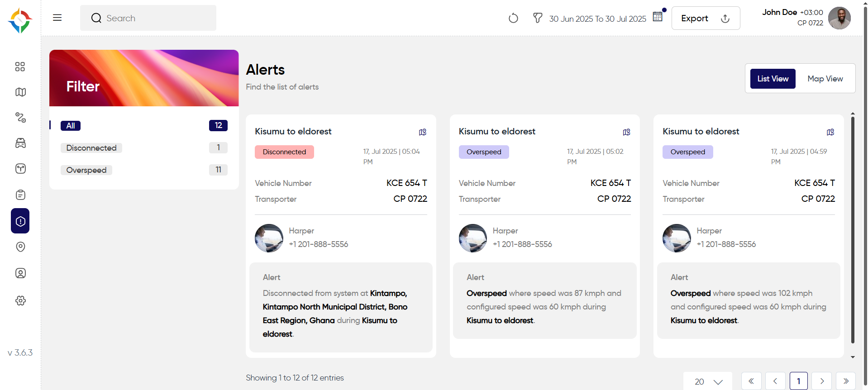
Task: Click the scroll down arrow of alerts list
Action: pyautogui.click(x=853, y=357)
